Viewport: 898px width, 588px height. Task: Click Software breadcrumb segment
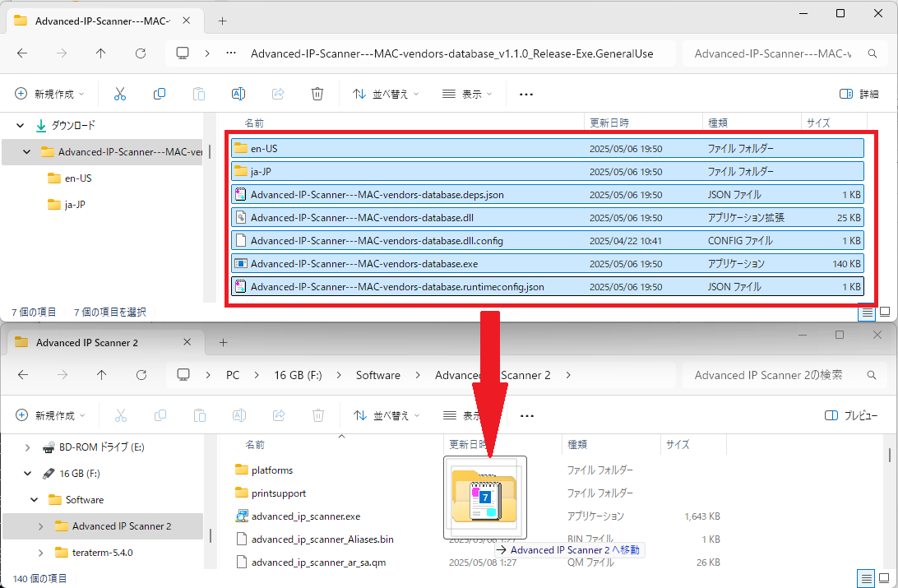pos(378,376)
